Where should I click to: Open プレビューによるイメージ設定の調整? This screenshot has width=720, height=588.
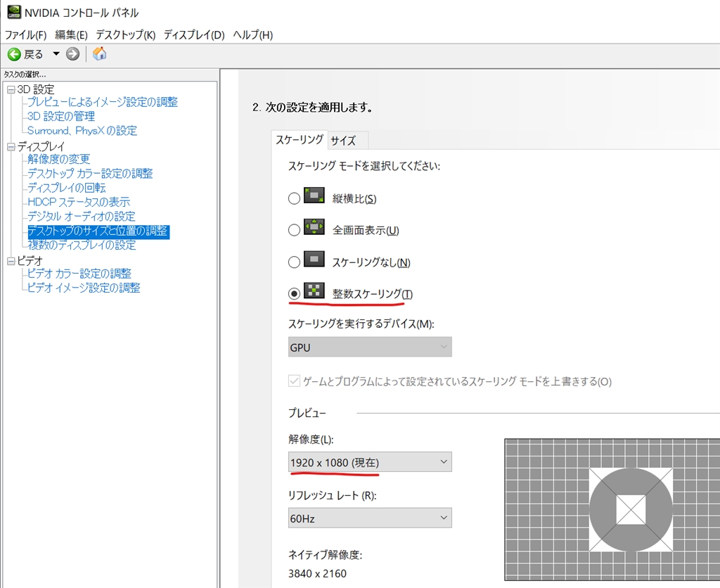click(103, 102)
